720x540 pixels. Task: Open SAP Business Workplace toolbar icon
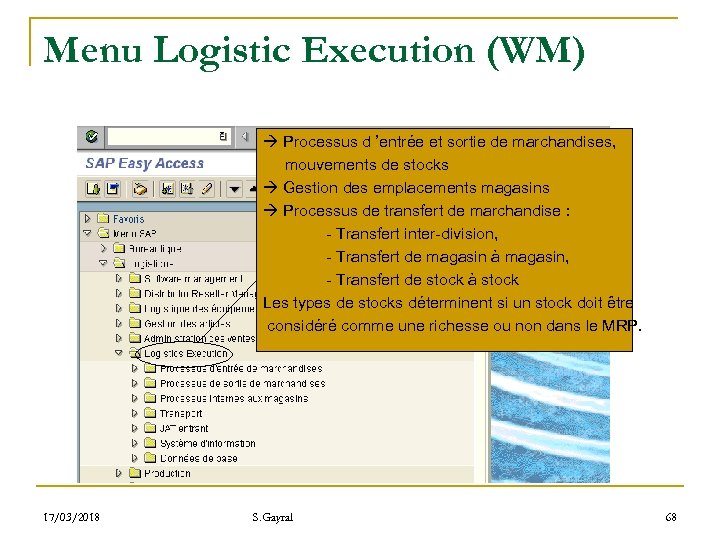click(x=140, y=189)
